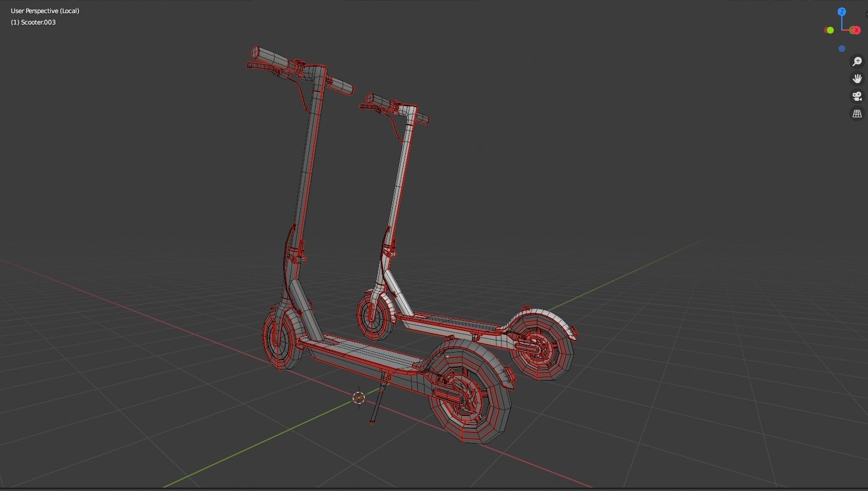Click the camera view icon in the sidebar

(857, 96)
